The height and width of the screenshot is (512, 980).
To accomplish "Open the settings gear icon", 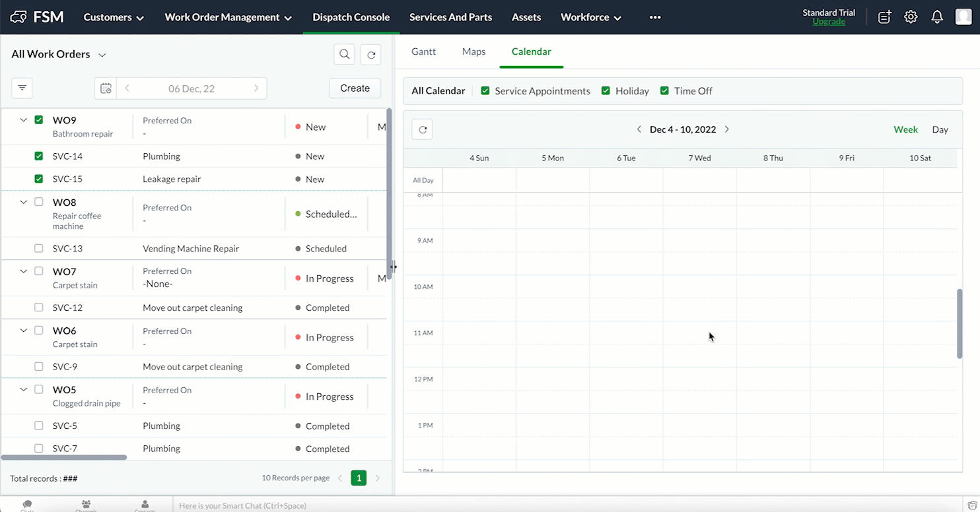I will pos(911,17).
